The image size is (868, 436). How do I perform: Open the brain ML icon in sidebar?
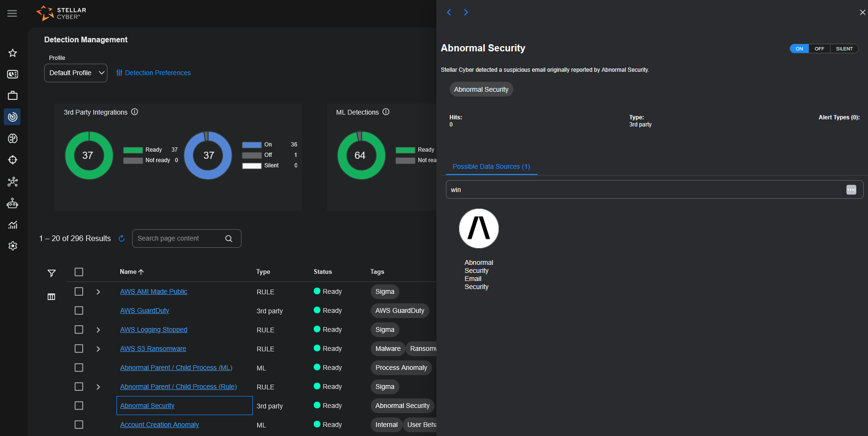[x=13, y=138]
